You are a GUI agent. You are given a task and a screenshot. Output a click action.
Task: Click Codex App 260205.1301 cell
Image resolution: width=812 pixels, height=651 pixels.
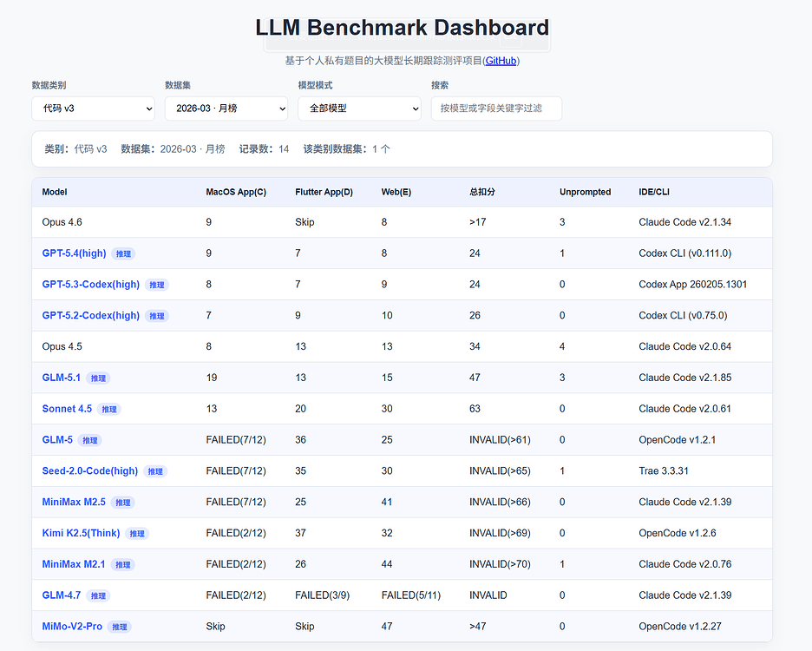pyautogui.click(x=693, y=284)
